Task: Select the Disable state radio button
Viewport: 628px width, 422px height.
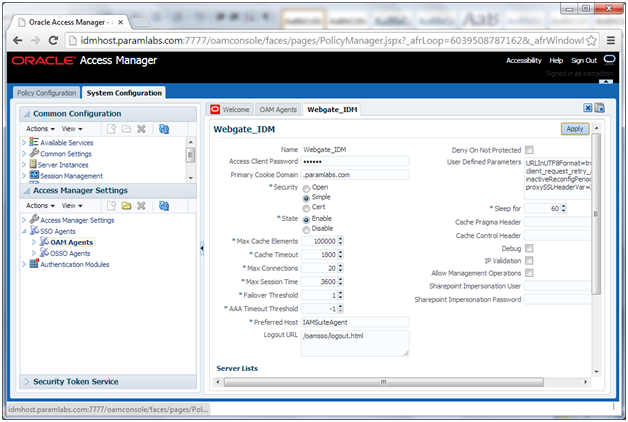Action: pyautogui.click(x=306, y=230)
